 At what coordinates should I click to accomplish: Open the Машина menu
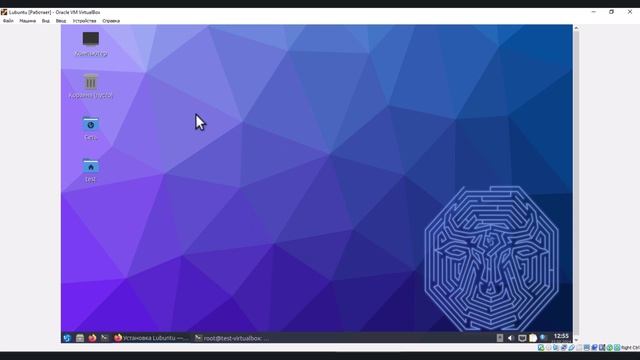(x=27, y=21)
